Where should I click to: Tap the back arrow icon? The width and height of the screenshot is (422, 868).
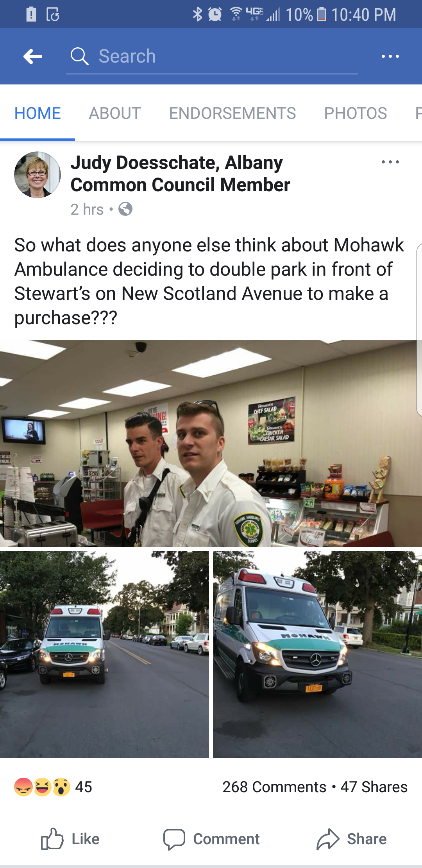point(33,56)
